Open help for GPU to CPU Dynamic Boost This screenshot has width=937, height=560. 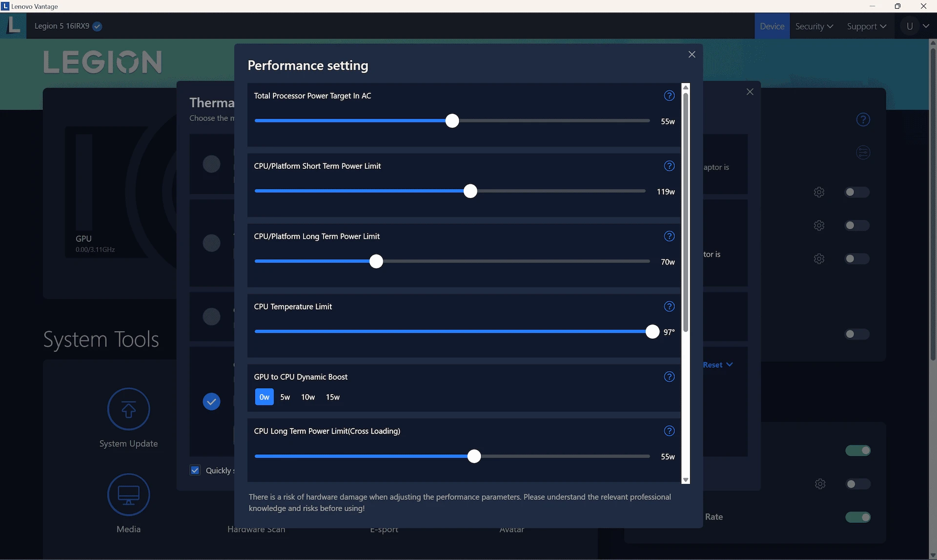(669, 377)
